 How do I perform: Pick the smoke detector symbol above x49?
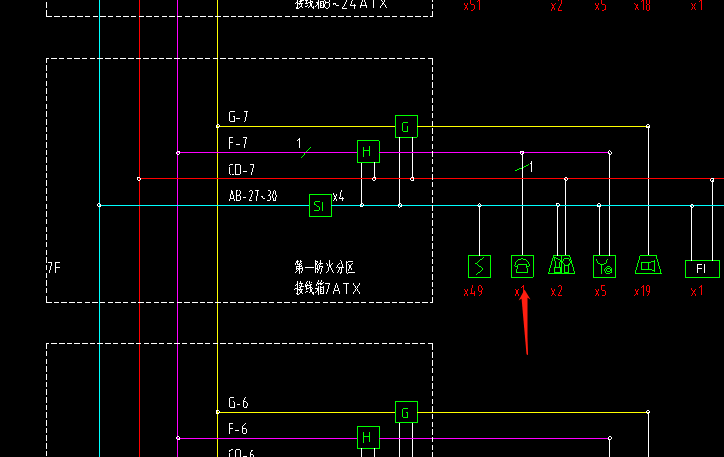coord(479,266)
